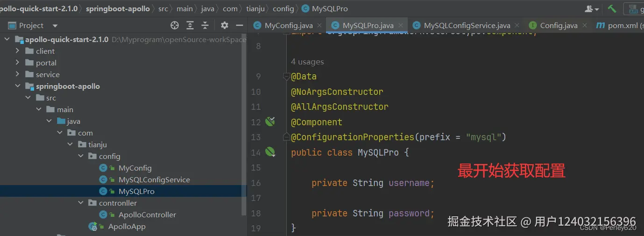Select MySQLPro in the project tree
The height and width of the screenshot is (236, 644).
tap(136, 191)
